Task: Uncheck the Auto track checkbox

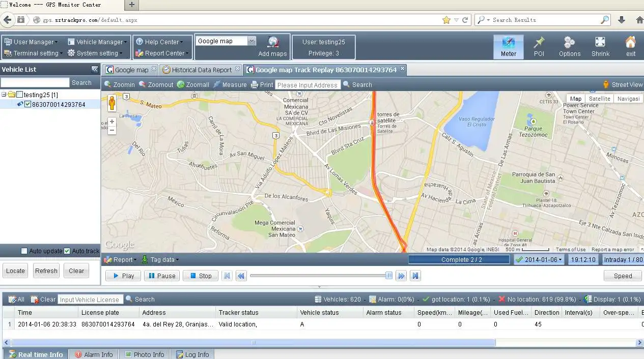Action: [67, 251]
